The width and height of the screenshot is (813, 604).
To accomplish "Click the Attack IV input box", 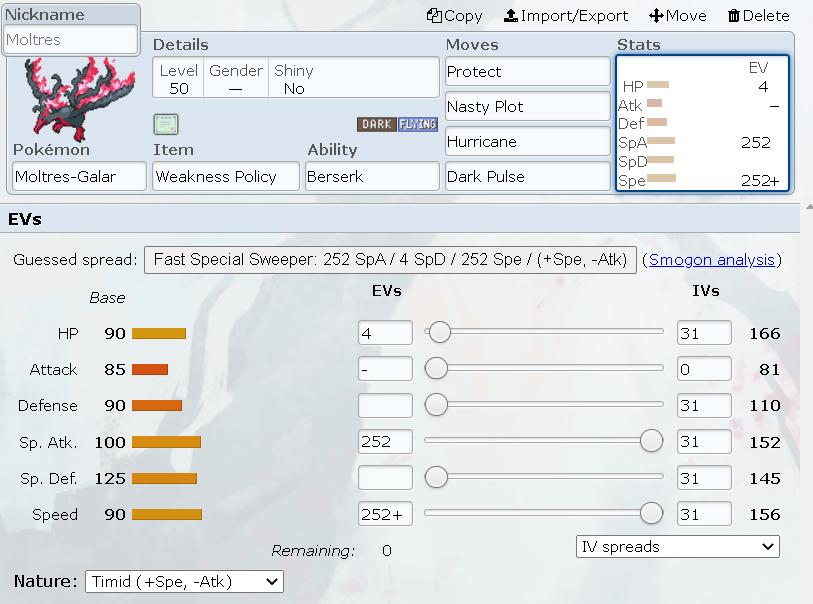I will tap(704, 369).
